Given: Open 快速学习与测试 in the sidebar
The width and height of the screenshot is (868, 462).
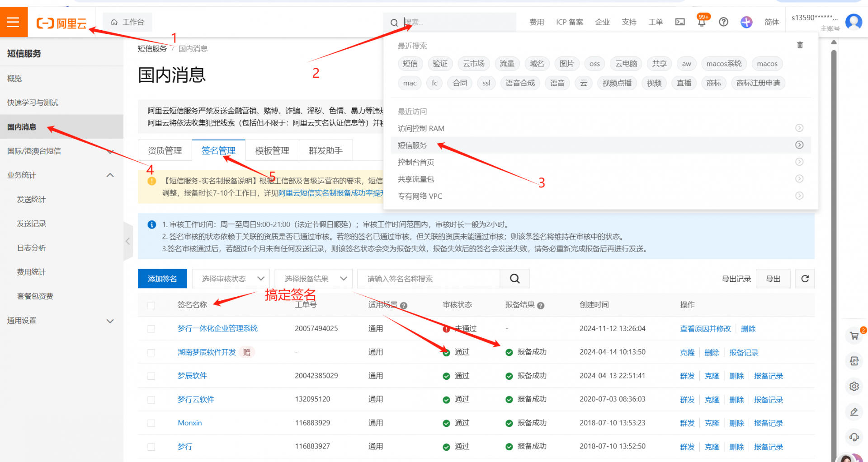Looking at the screenshot, I should [x=33, y=103].
